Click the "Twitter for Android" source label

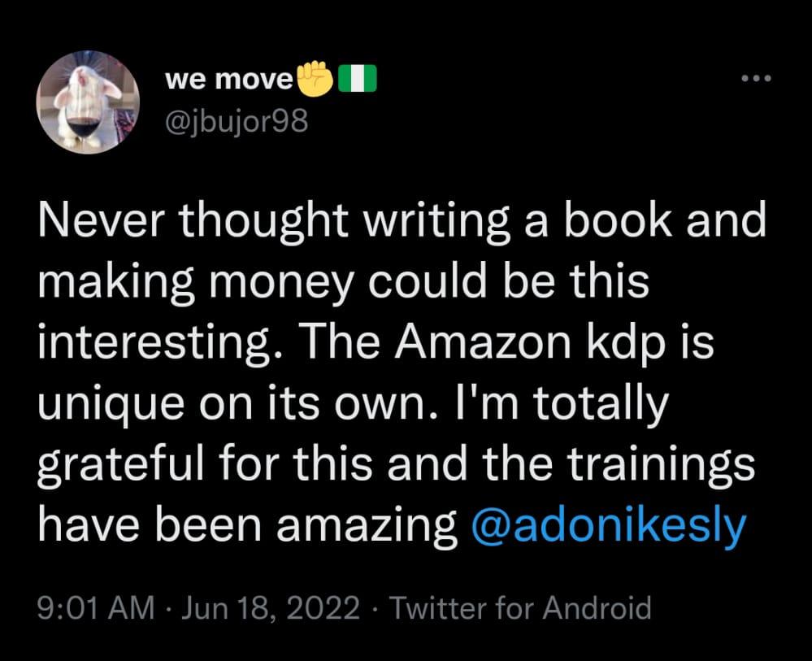point(520,607)
